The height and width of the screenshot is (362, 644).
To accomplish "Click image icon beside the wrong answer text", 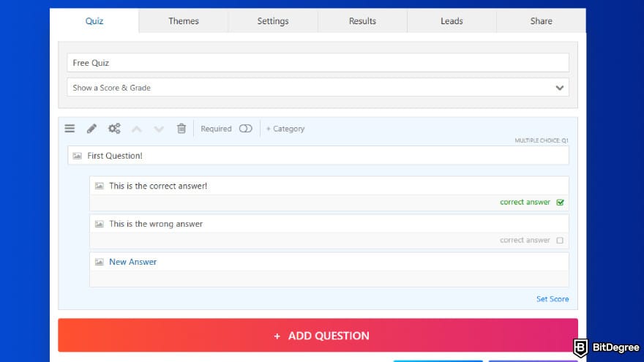I will click(x=100, y=225).
